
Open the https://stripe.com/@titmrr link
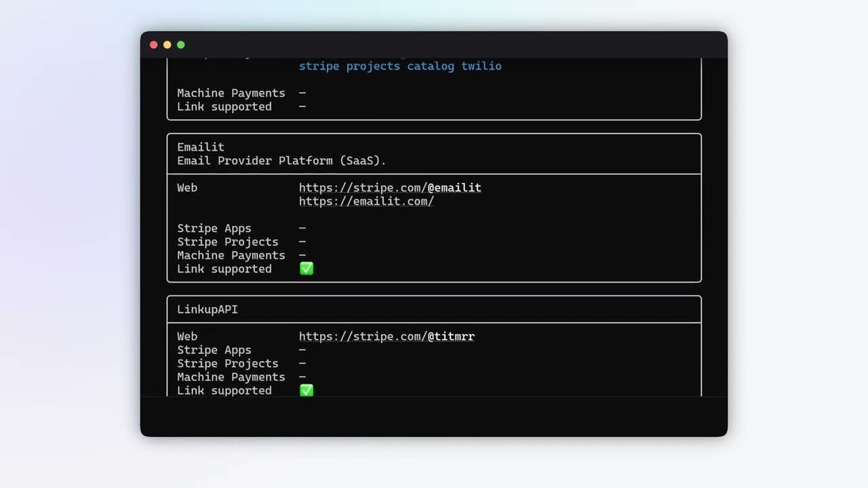[387, 336]
